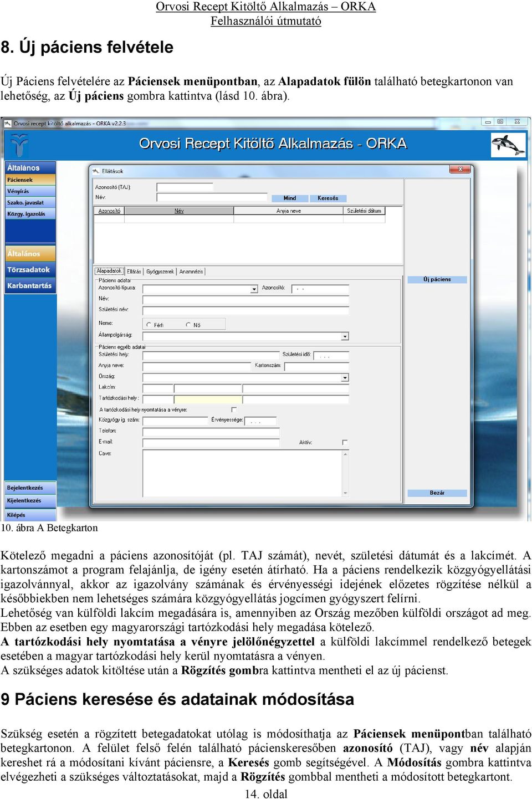This screenshot has height=799, width=532.
Task: Select the Nő gender radio button
Action: pyautogui.click(x=188, y=325)
